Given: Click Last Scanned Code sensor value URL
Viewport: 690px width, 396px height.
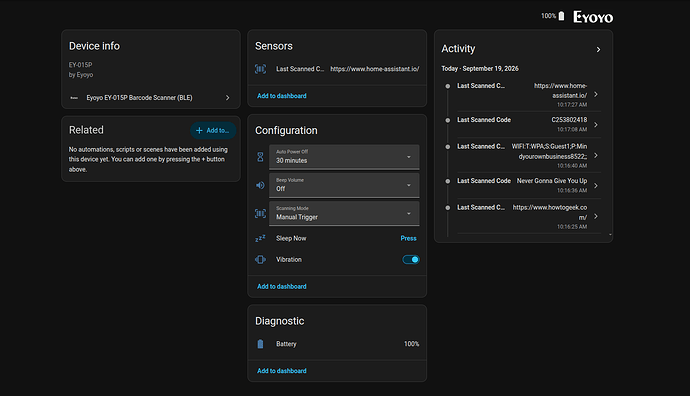Looking at the screenshot, I should point(374,69).
